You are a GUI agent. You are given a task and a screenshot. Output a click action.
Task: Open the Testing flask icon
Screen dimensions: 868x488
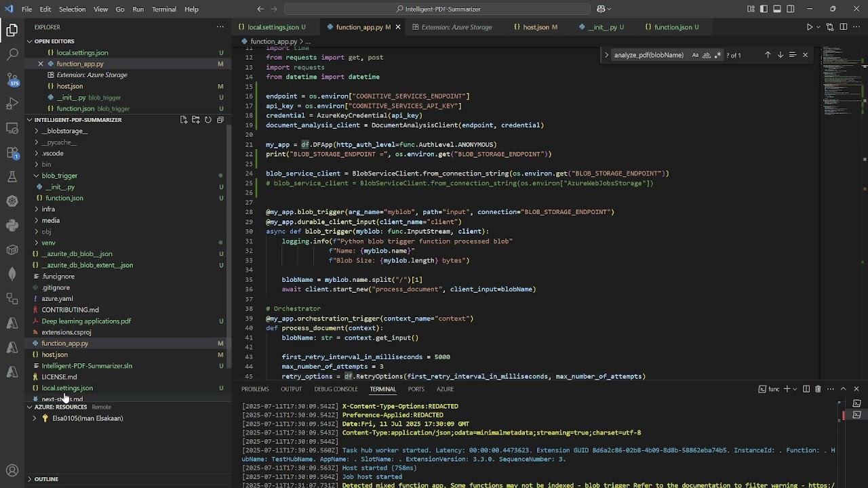coord(12,177)
